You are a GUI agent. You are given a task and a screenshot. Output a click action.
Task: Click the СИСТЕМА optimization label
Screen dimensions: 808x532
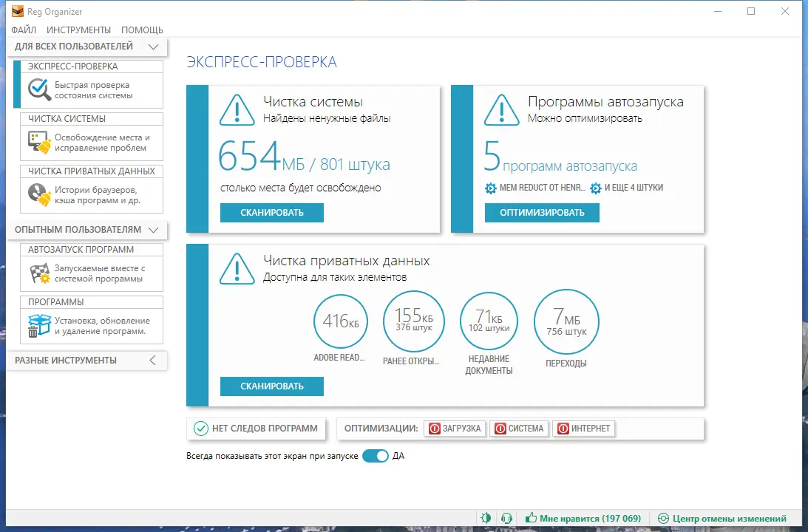(x=526, y=429)
